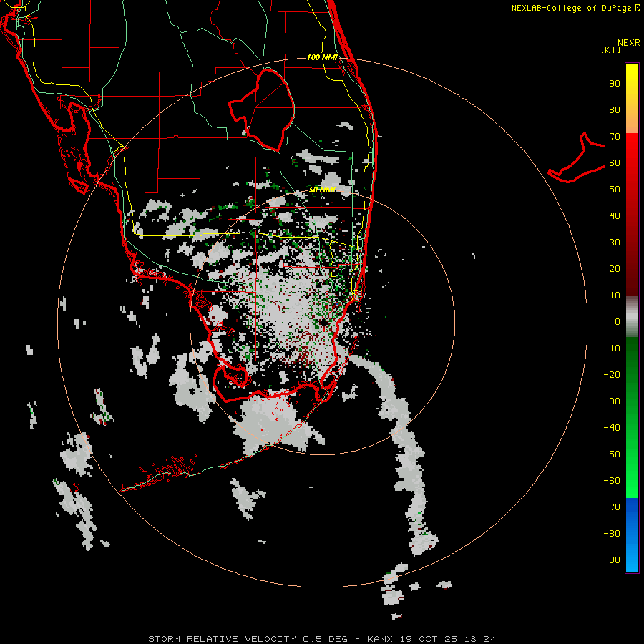
Task: Click the 0.5 DEG elevation text in caption
Action: pyautogui.click(x=326, y=639)
